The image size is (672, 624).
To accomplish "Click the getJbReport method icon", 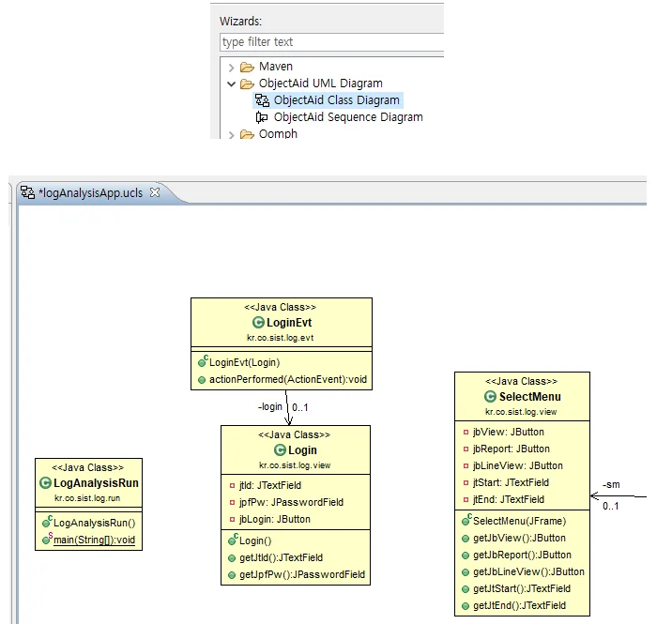I will click(x=466, y=556).
